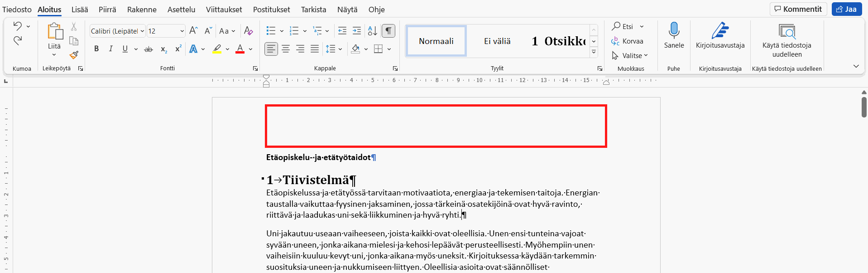The width and height of the screenshot is (868, 273).
Task: Open the font size dropdown showing 12
Action: pos(182,31)
